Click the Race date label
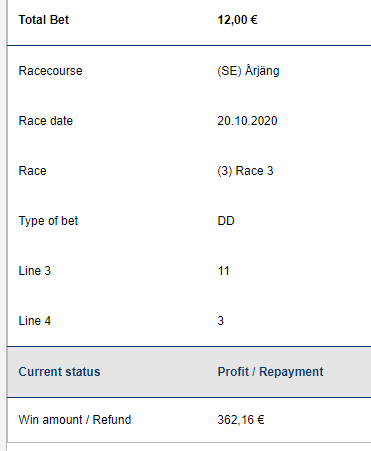This screenshot has height=451, width=371. pyautogui.click(x=46, y=121)
